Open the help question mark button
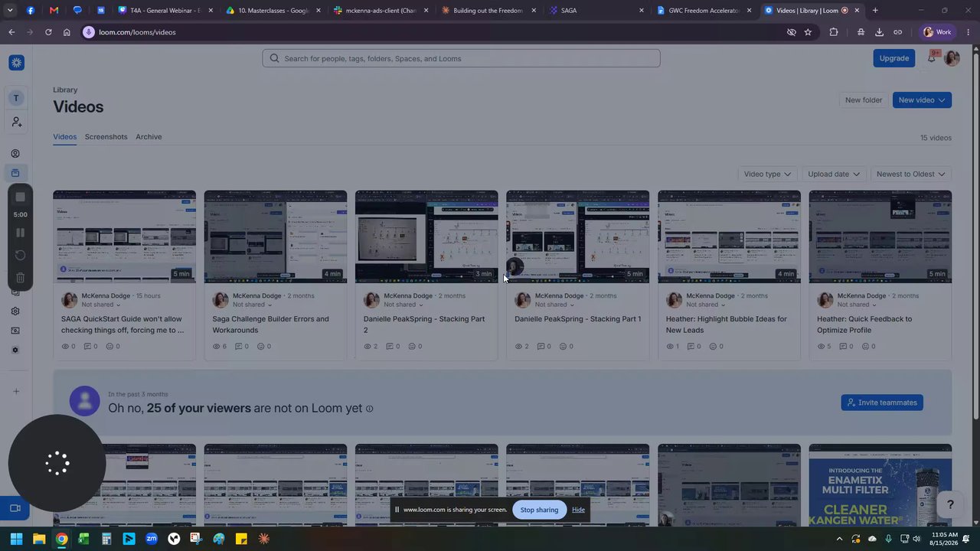980x551 pixels. (x=950, y=504)
